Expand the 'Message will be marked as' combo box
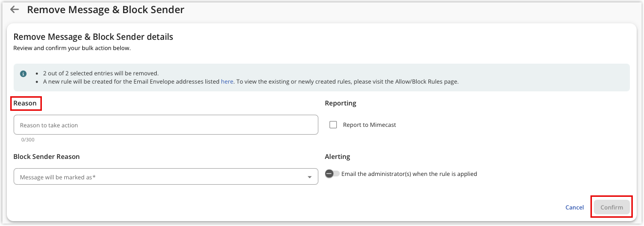The height and width of the screenshot is (226, 644). point(161,177)
